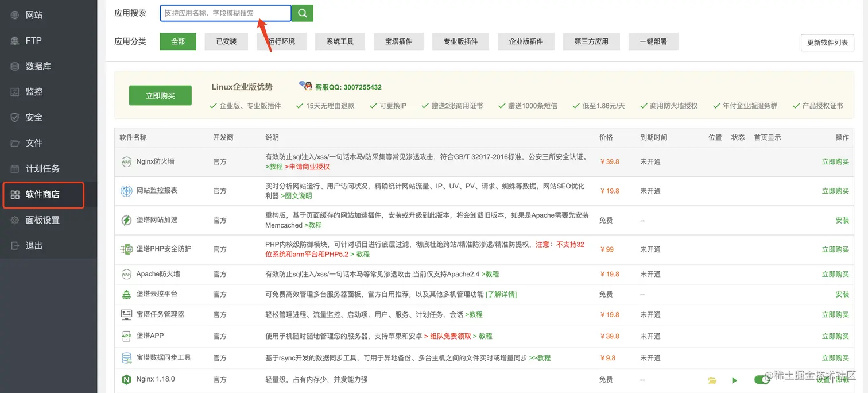Select the 系统工具 category tab
This screenshot has width=868, height=393.
pos(340,41)
